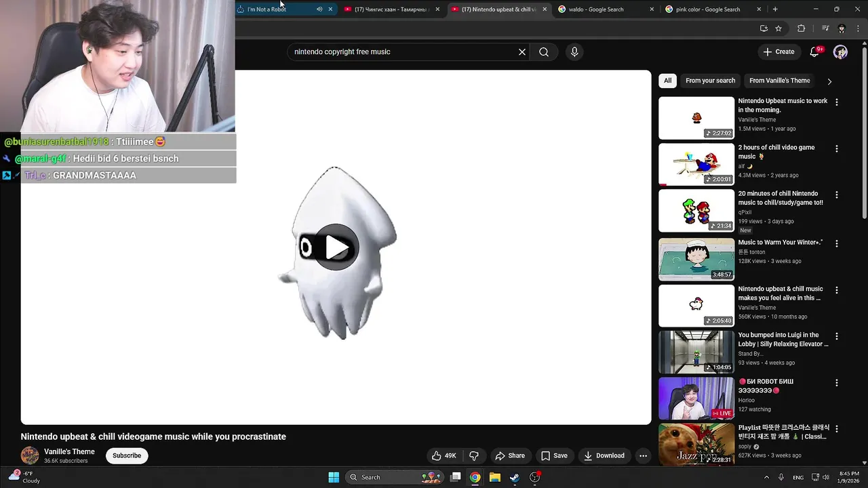Viewport: 868px width, 488px height.
Task: Show hidden system tray icons
Action: [766, 477]
